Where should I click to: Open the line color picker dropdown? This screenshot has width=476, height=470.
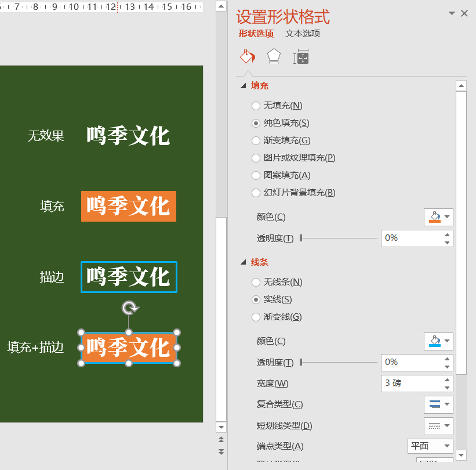pyautogui.click(x=438, y=341)
